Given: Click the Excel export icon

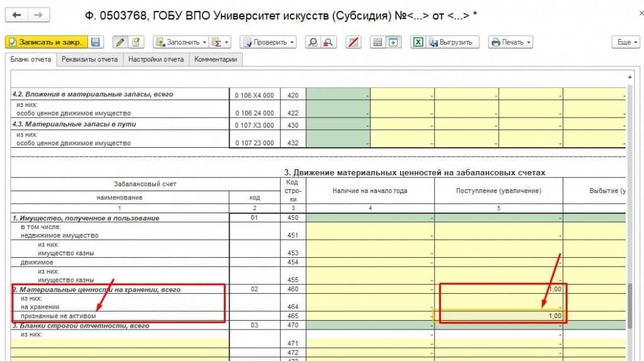Looking at the screenshot, I should point(418,42).
